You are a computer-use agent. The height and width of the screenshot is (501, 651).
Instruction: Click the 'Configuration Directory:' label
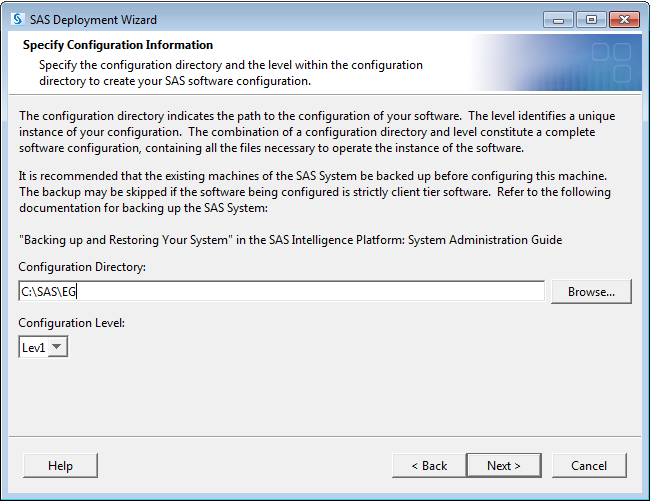coord(80,267)
